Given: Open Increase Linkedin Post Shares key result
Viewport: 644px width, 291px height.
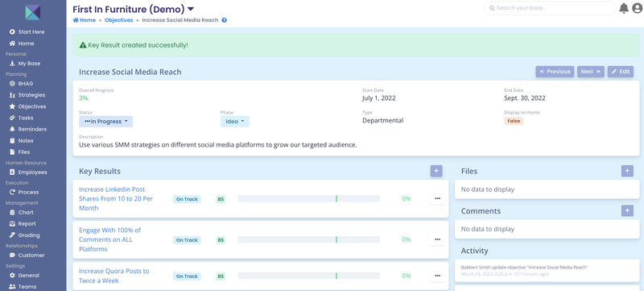Looking at the screenshot, I should pyautogui.click(x=116, y=198).
